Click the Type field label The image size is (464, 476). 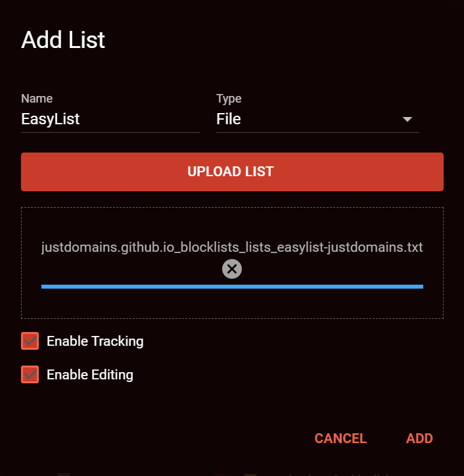click(x=229, y=99)
